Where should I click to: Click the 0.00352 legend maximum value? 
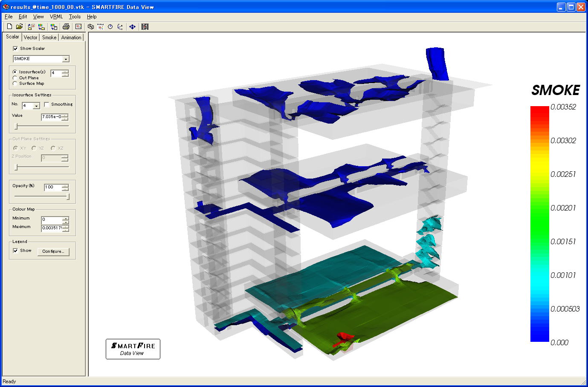point(563,107)
